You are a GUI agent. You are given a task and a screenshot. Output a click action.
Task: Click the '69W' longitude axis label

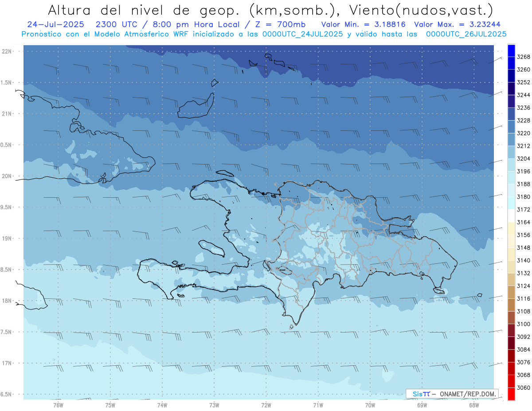click(422, 405)
